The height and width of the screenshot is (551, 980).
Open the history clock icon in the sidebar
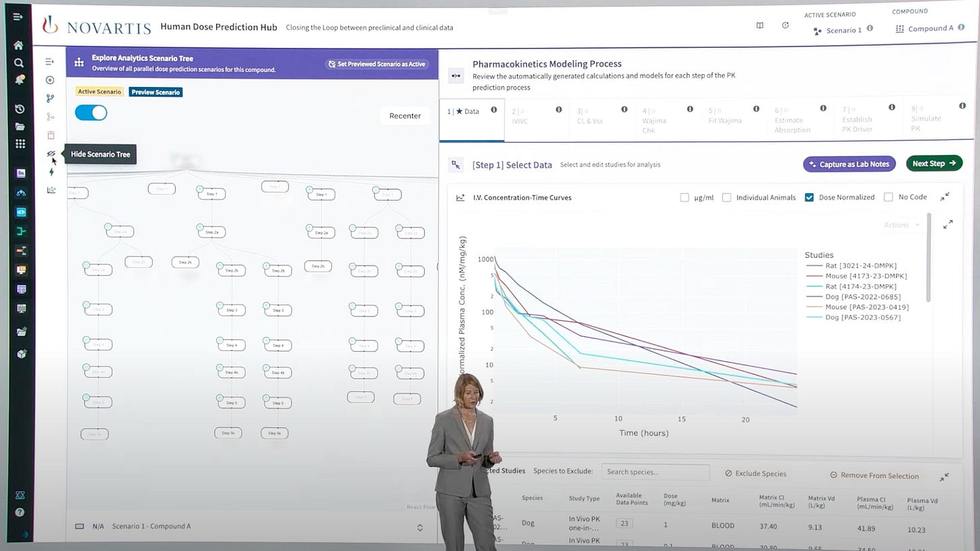tap(20, 109)
